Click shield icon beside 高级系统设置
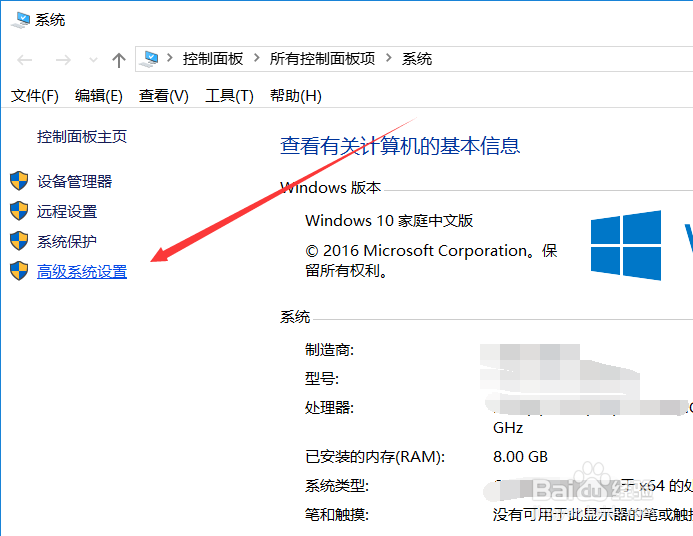The image size is (693, 536). coord(19,271)
